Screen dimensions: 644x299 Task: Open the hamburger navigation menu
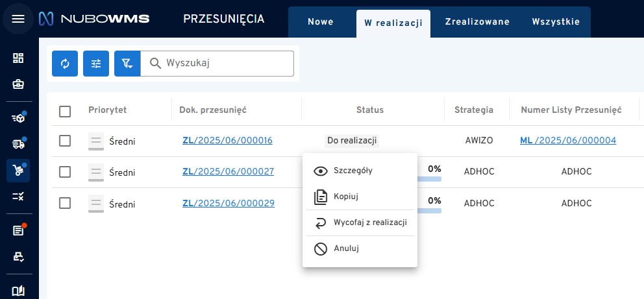tap(18, 18)
